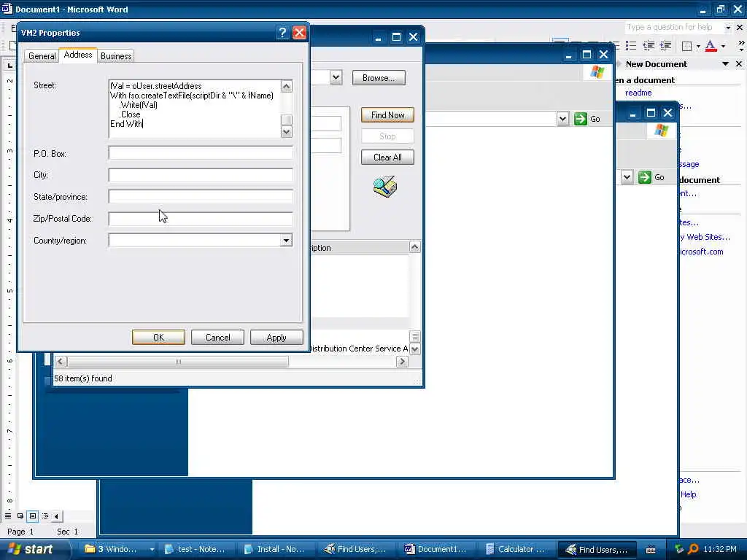Click the Web Layout view icon
Image resolution: width=747 pixels, height=560 pixels.
pos(20,516)
